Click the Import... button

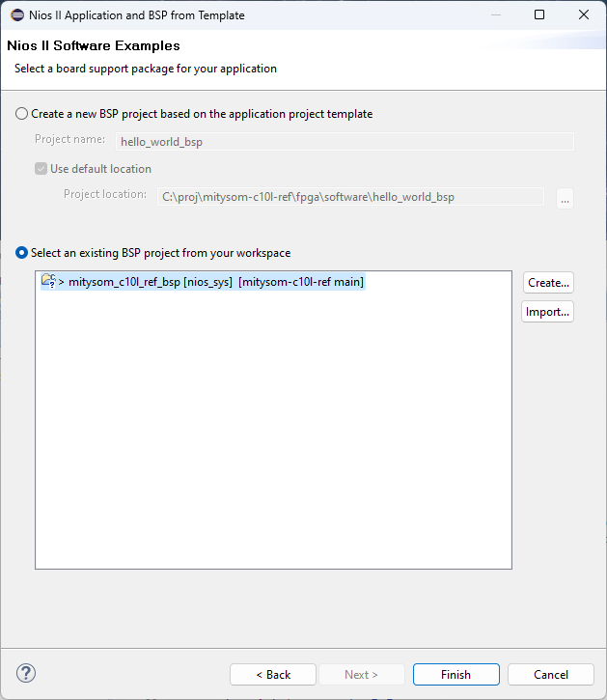(547, 312)
